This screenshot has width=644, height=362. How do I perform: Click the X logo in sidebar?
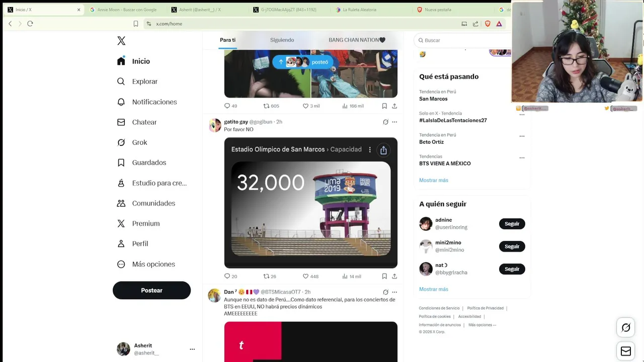(x=121, y=41)
